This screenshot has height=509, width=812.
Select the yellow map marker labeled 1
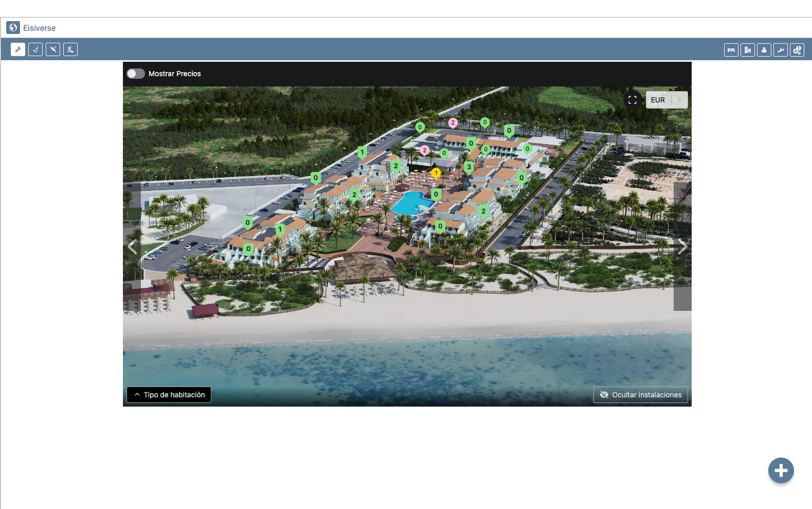tap(436, 173)
